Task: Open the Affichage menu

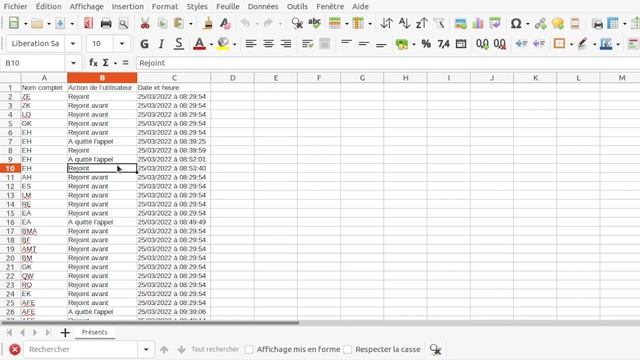Action: pos(86,7)
